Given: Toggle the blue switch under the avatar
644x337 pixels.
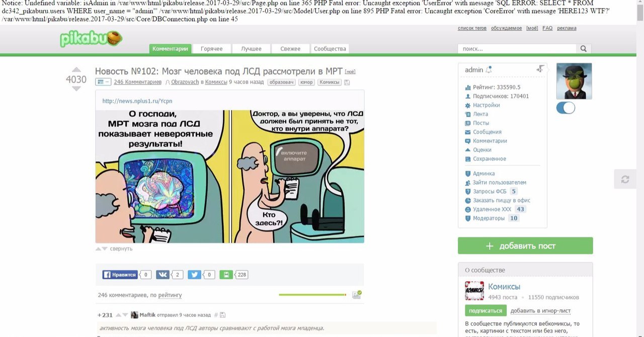Looking at the screenshot, I should (566, 108).
